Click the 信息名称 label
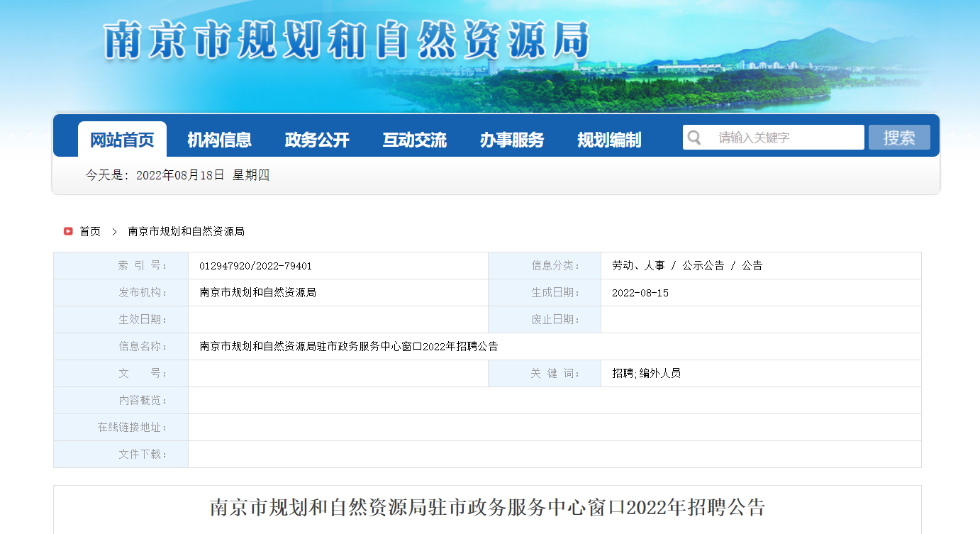The height and width of the screenshot is (534, 980). [143, 347]
